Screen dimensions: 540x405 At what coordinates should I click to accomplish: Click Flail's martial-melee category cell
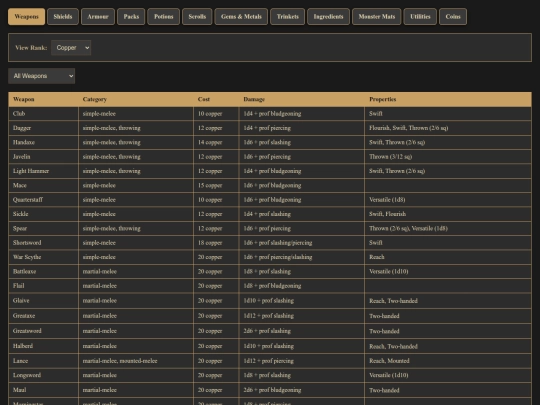136,286
